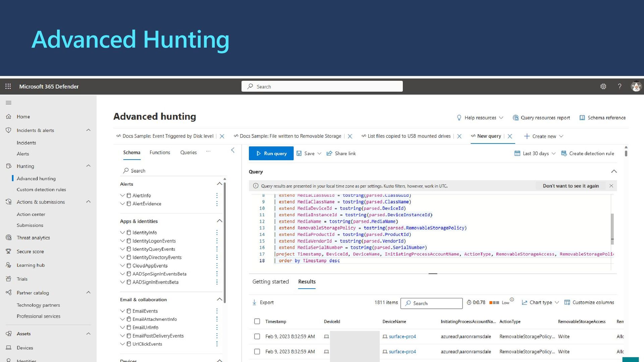The height and width of the screenshot is (362, 644).
Task: Close the New query tab
Action: tap(510, 136)
